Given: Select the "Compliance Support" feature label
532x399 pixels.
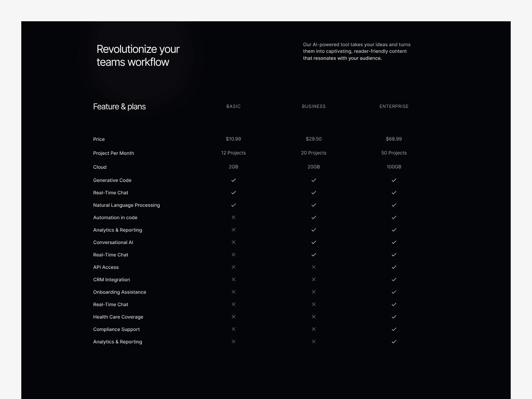Looking at the screenshot, I should pos(116,330).
